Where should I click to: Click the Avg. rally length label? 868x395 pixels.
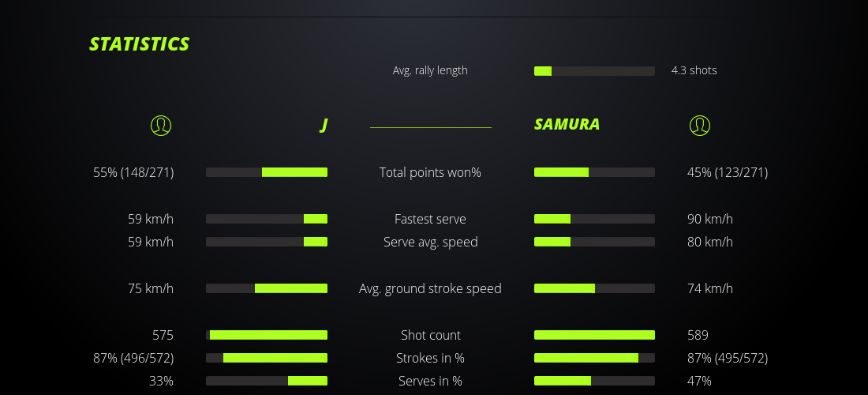click(x=430, y=70)
